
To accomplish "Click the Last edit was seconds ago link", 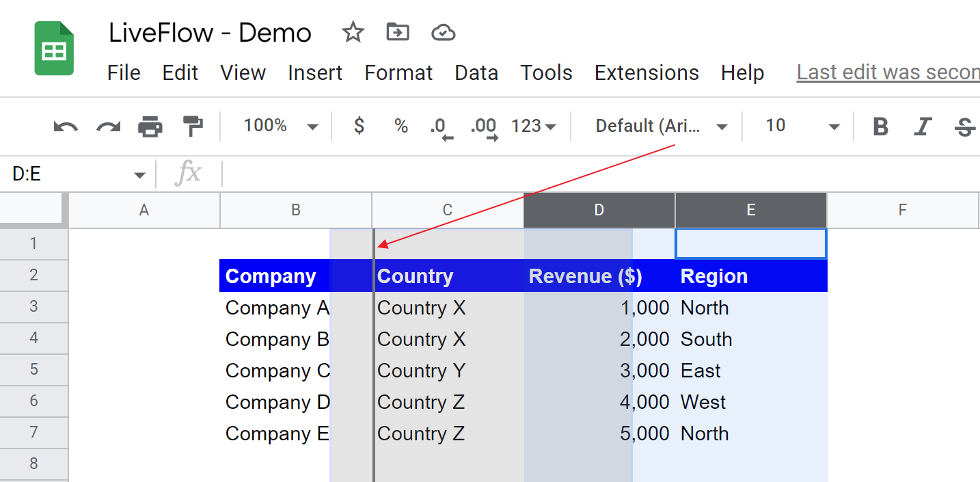I will coord(887,72).
